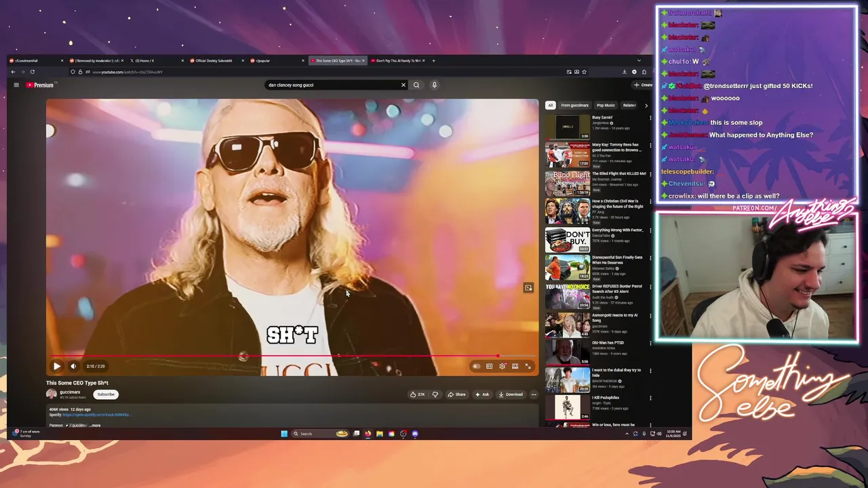Open the YouTube hamburger guide menu

(16, 85)
